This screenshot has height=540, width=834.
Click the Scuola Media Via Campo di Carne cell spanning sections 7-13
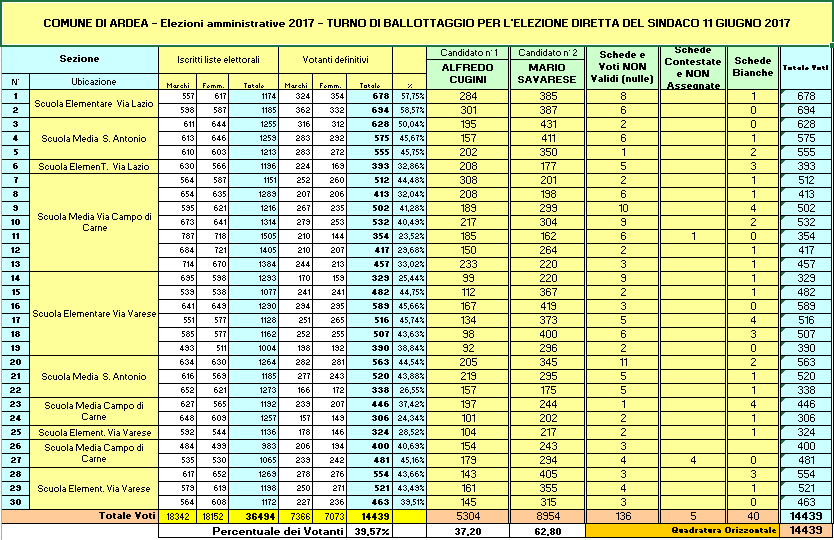click(x=93, y=221)
